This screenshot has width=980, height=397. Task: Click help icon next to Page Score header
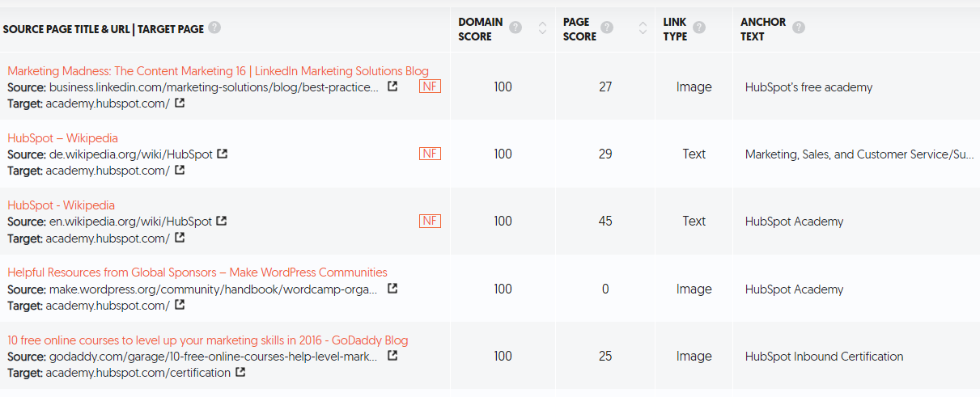click(607, 28)
